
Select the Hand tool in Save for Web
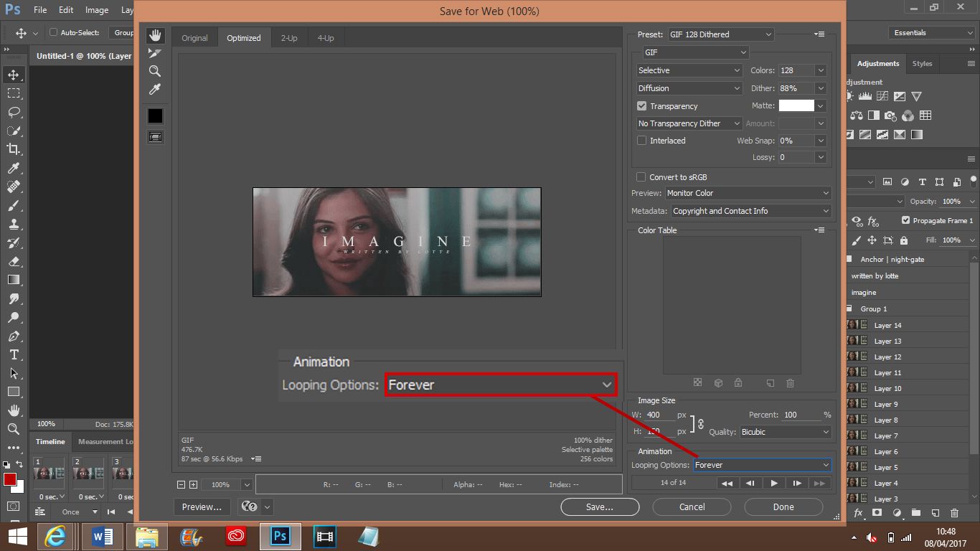coord(155,36)
